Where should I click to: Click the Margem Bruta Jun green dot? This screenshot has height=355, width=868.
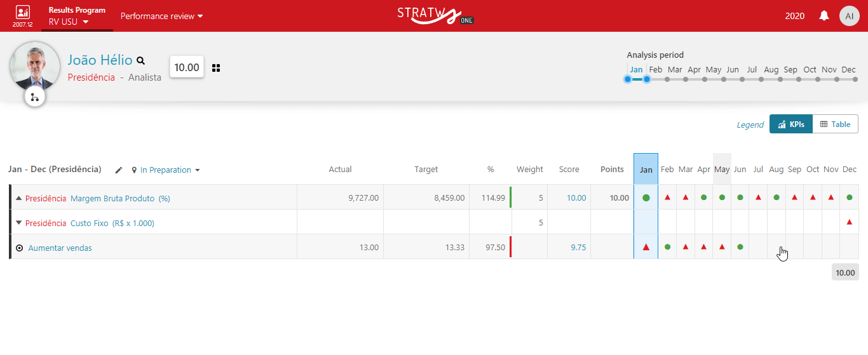click(740, 198)
